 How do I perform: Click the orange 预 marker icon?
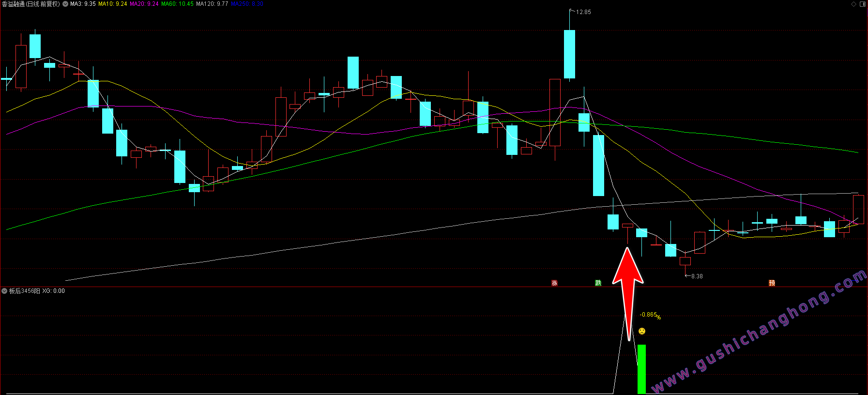coord(772,283)
